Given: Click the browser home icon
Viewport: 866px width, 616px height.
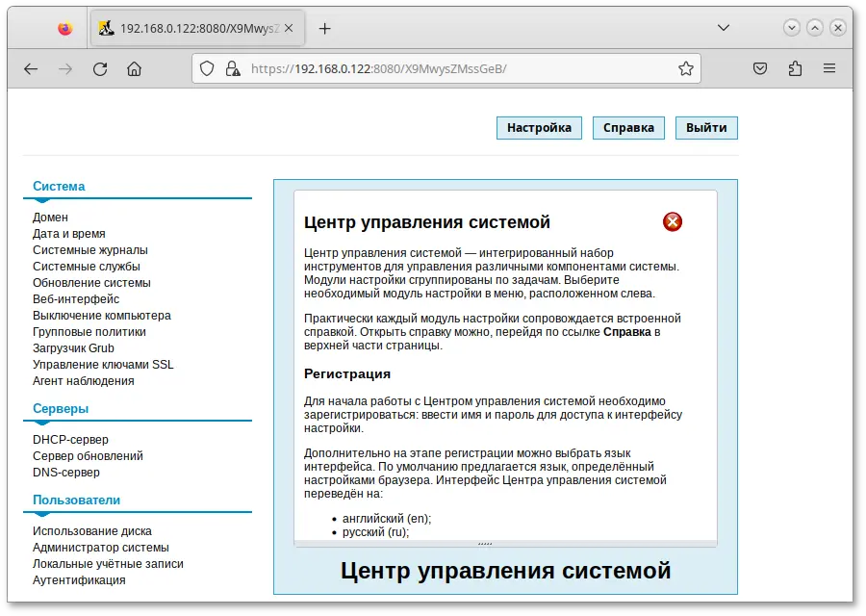Looking at the screenshot, I should pyautogui.click(x=135, y=68).
